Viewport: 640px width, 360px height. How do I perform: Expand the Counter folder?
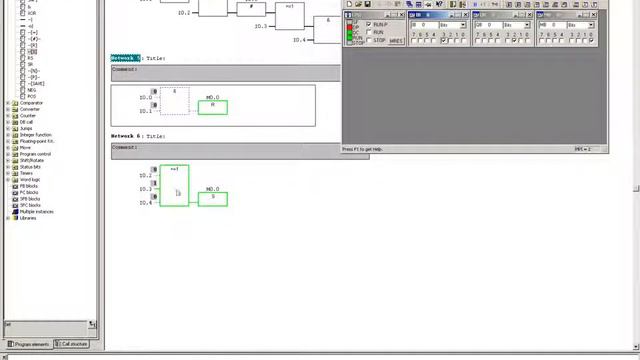tap(8, 116)
